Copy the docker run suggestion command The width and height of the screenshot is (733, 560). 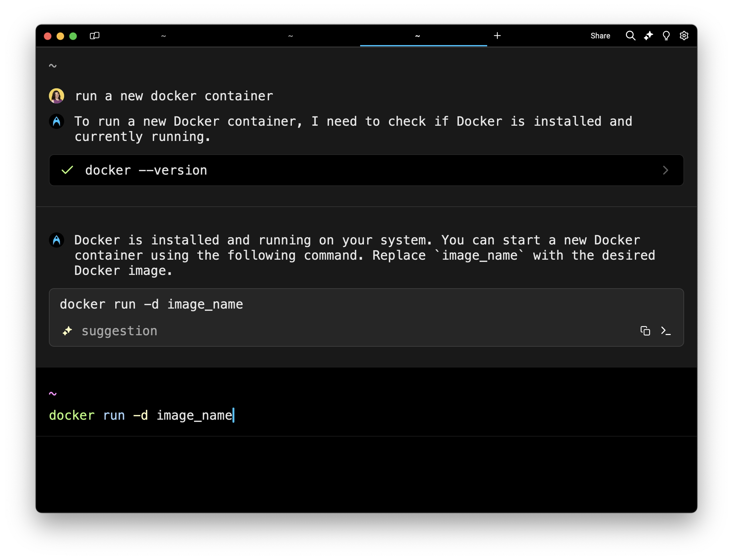point(645,331)
